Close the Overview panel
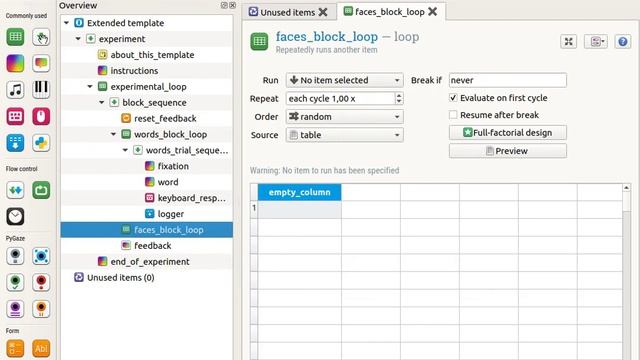 pyautogui.click(x=232, y=5)
